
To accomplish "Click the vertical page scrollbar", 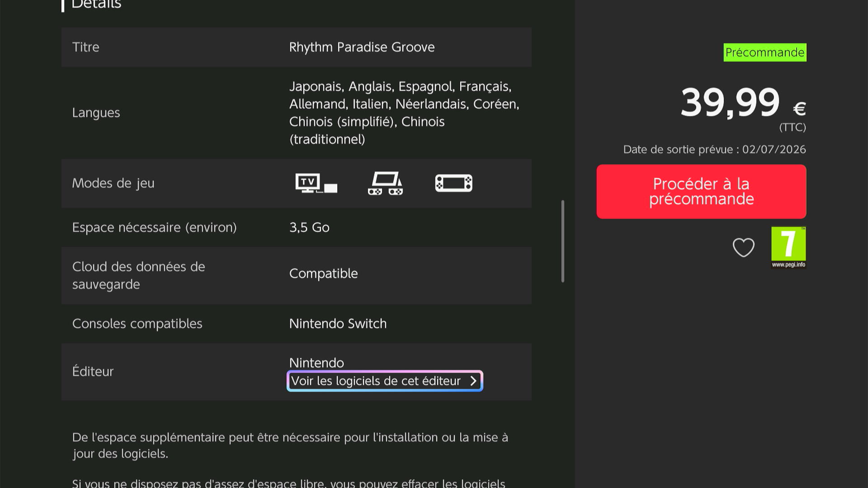I will 563,241.
